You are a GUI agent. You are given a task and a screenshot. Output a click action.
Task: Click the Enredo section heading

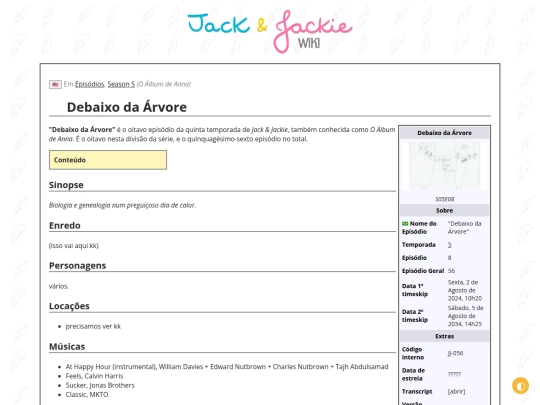pyautogui.click(x=65, y=226)
